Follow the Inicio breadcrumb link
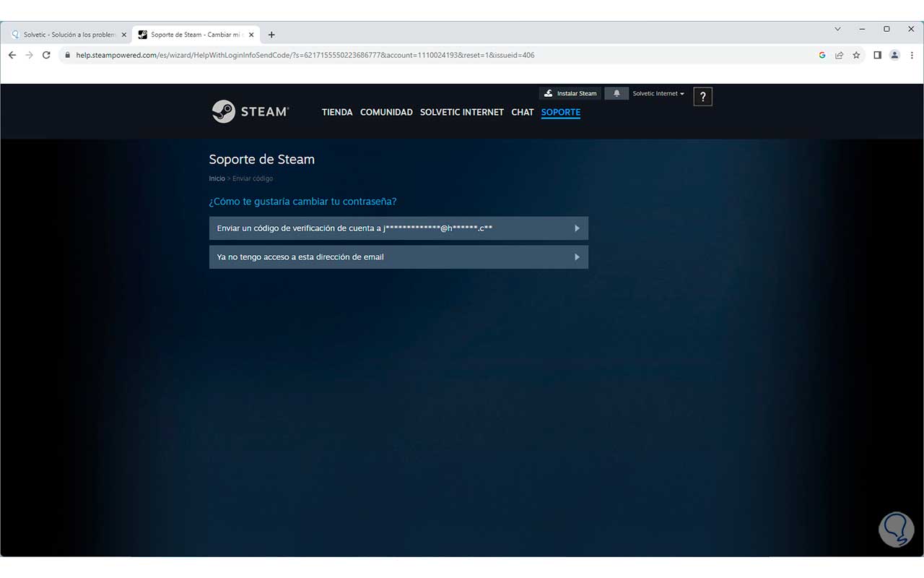This screenshot has width=924, height=578. [217, 178]
